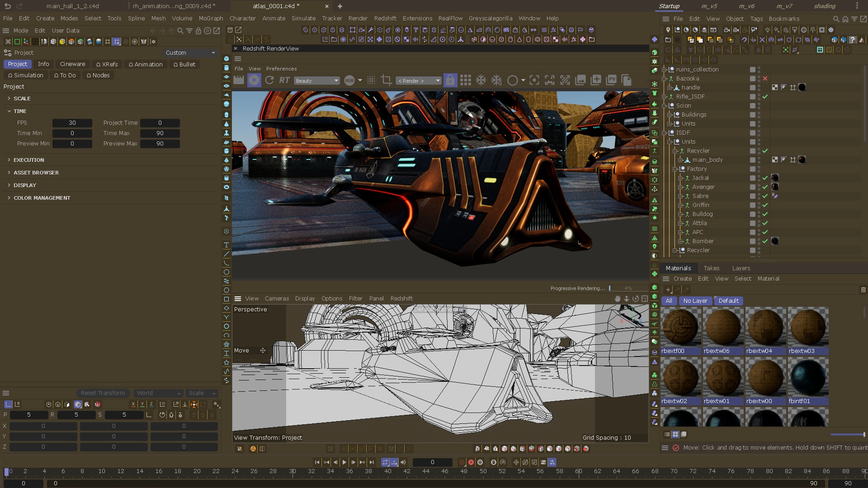Click the Reset Transform button

pos(103,393)
